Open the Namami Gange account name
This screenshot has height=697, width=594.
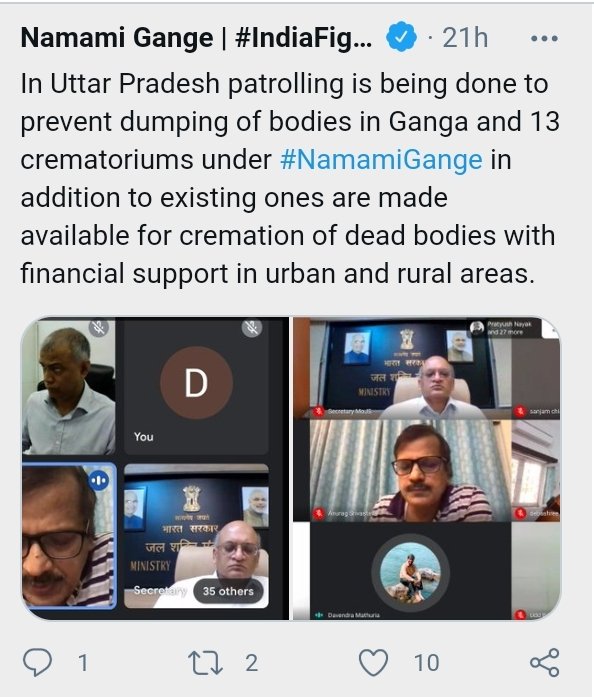(x=196, y=37)
